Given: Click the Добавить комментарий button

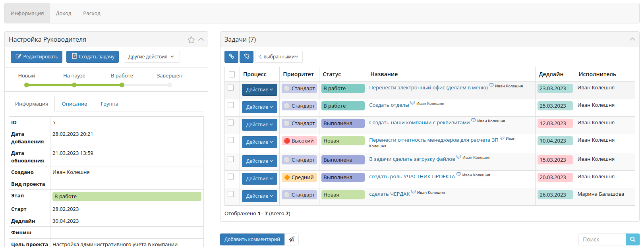Looking at the screenshot, I should tap(252, 239).
